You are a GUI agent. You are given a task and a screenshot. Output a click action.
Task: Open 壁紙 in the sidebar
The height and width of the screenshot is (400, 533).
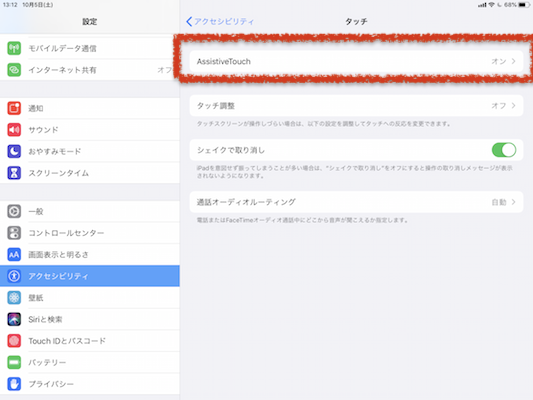coord(36,298)
